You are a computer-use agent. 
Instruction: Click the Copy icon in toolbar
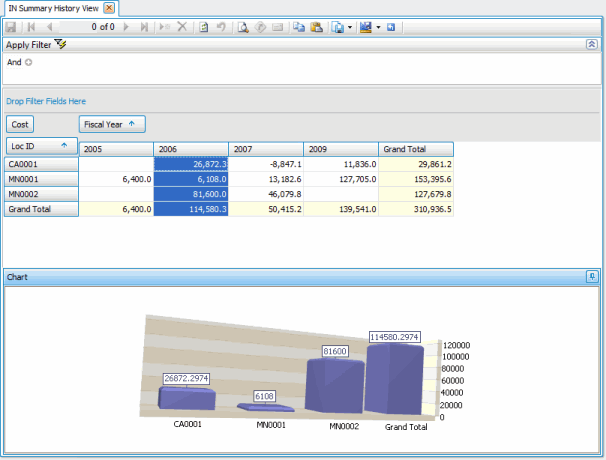click(x=298, y=27)
